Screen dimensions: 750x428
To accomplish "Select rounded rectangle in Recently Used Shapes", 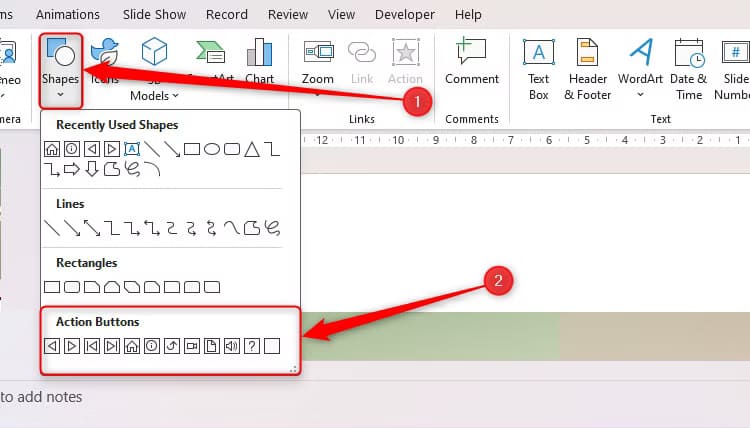I will 232,149.
